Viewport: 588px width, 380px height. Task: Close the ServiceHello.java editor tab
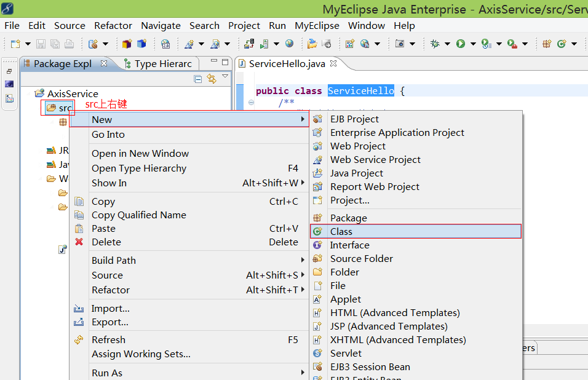point(333,63)
